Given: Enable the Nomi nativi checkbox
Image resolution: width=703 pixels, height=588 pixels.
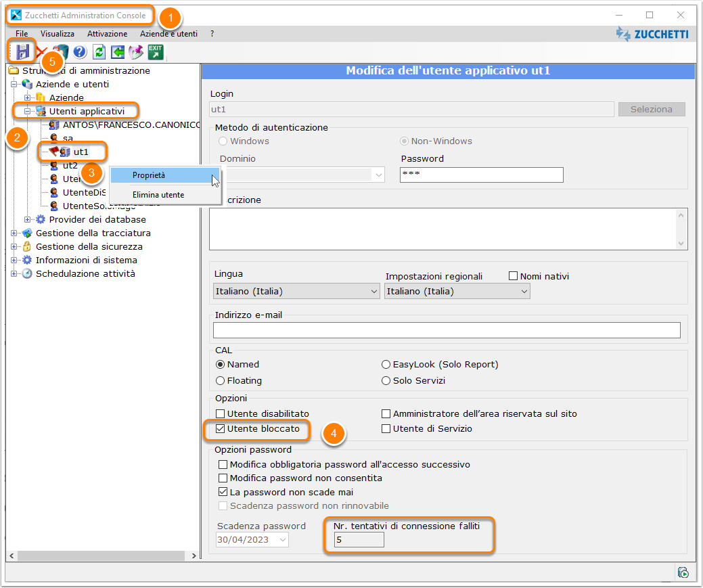Looking at the screenshot, I should [514, 276].
